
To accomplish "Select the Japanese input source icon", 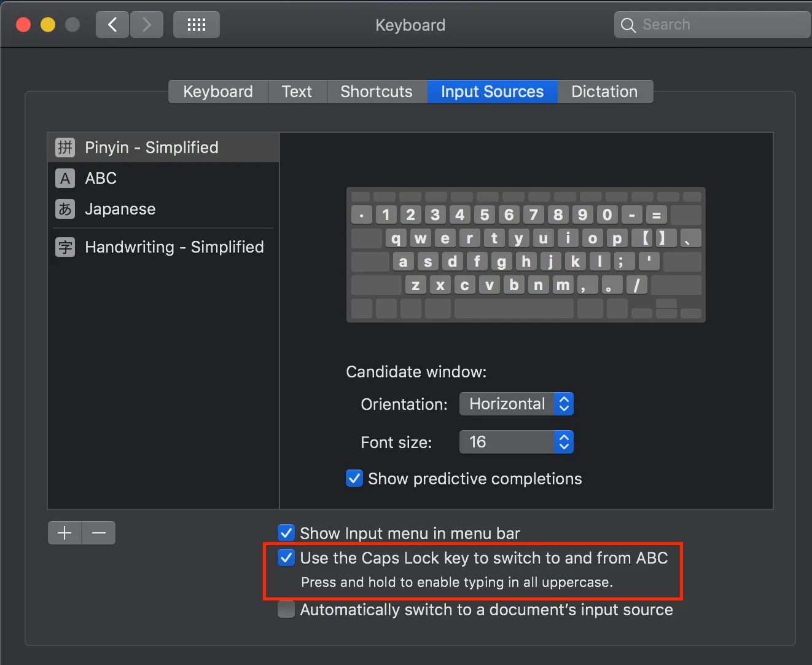I will click(x=64, y=209).
